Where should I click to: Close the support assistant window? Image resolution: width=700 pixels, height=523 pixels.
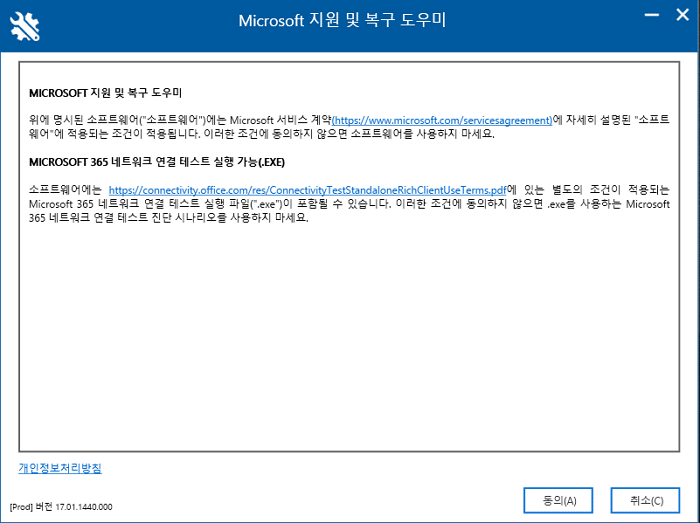pos(682,15)
